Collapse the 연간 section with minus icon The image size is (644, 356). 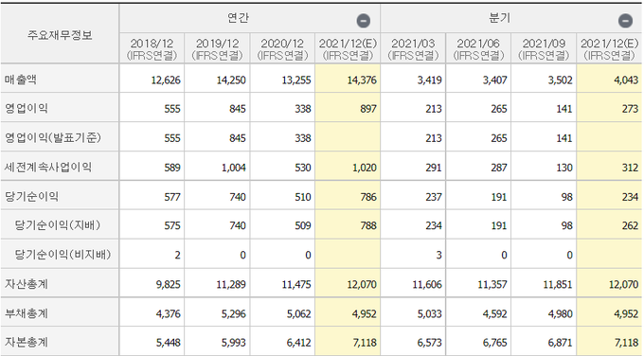point(364,21)
